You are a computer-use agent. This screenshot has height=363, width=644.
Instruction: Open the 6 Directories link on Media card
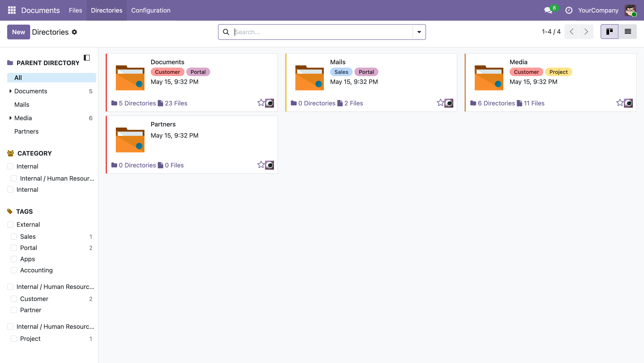[492, 103]
